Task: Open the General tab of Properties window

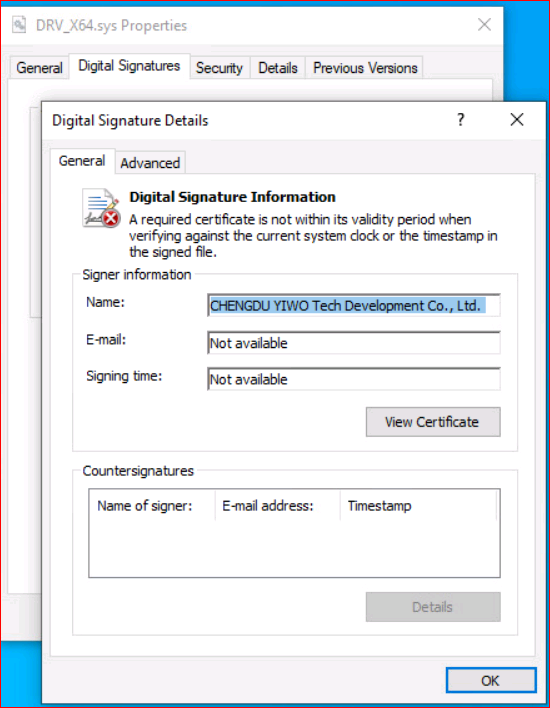Action: pyautogui.click(x=39, y=68)
